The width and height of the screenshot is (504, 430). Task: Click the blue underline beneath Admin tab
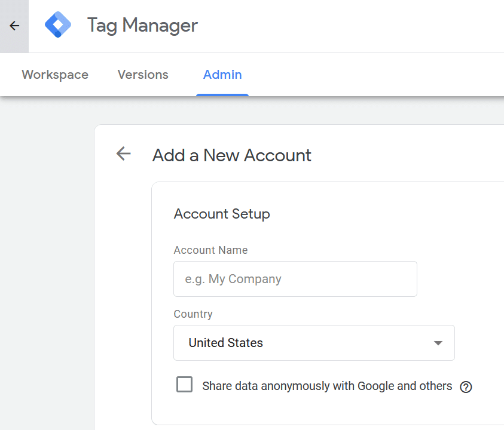(x=222, y=95)
